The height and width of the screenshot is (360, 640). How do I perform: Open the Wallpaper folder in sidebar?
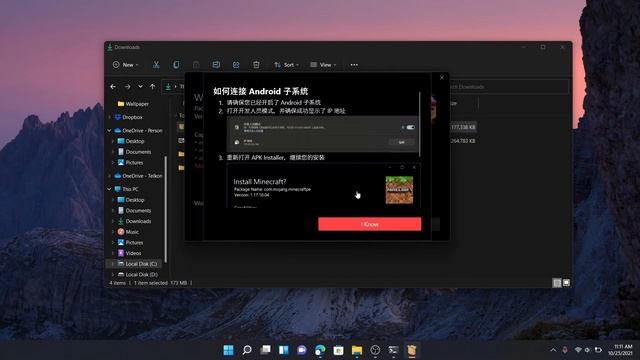coord(133,104)
